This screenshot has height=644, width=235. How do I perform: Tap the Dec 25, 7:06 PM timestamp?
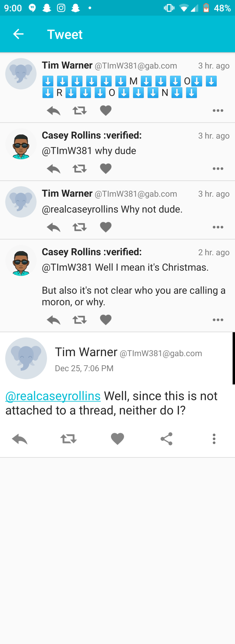(84, 368)
